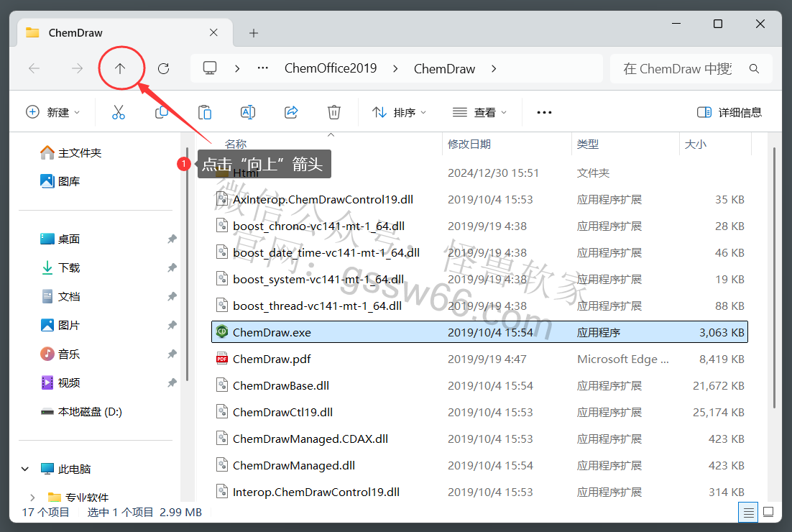
Task: Open 文档 (Documents) in the sidebar
Action: tap(60, 297)
